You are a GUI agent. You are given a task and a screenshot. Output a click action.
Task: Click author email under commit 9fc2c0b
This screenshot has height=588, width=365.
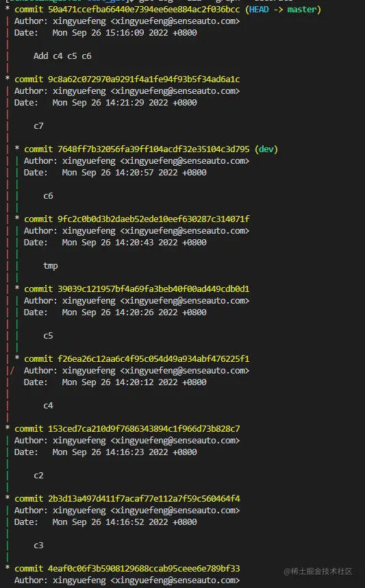coord(185,231)
